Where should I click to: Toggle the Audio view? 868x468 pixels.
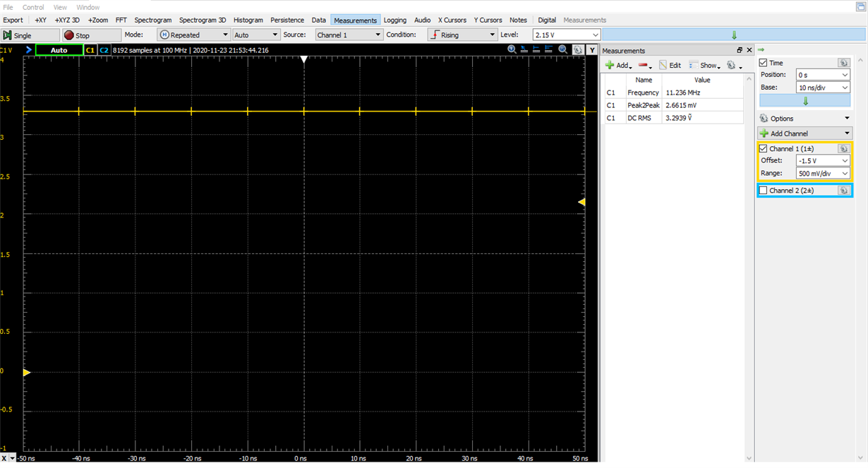pos(422,20)
